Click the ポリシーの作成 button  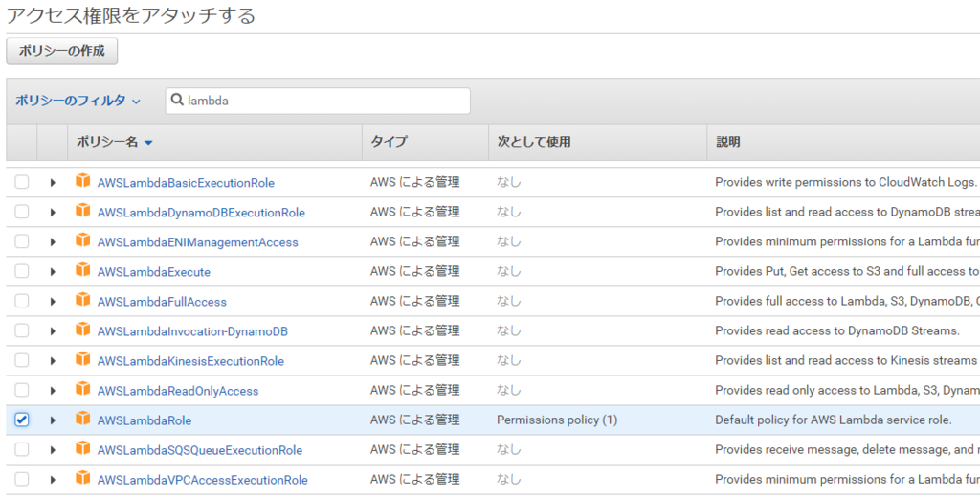tap(62, 52)
